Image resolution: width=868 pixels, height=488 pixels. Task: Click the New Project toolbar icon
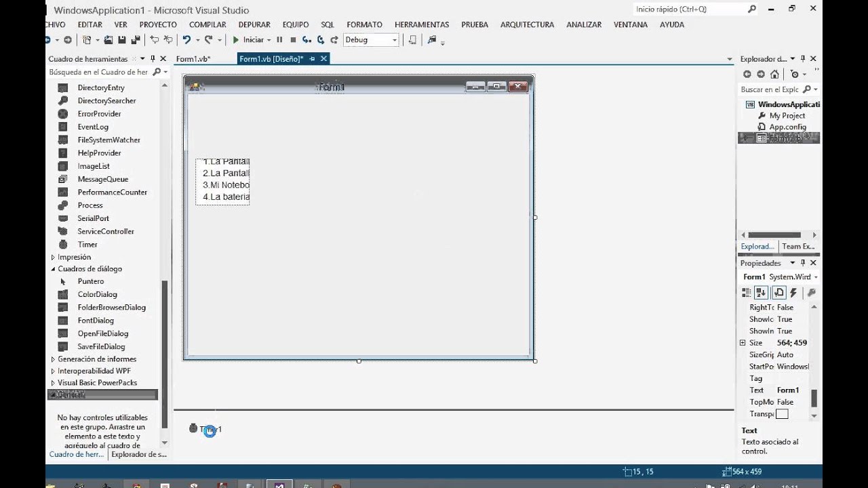tap(87, 40)
